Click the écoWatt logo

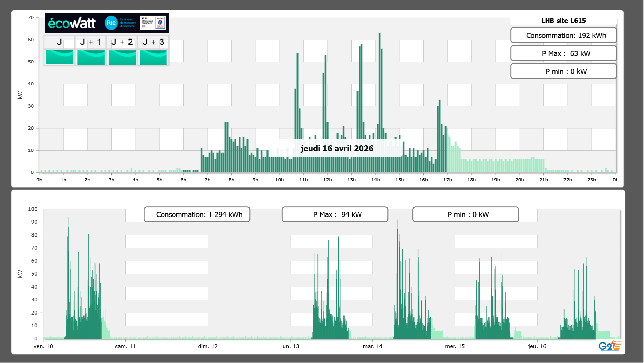[x=72, y=23]
